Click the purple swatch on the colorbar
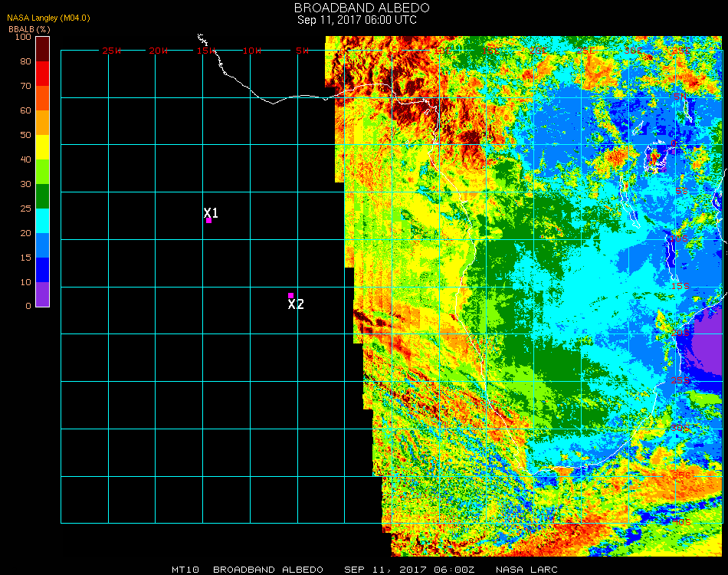The image size is (728, 575). (x=42, y=294)
